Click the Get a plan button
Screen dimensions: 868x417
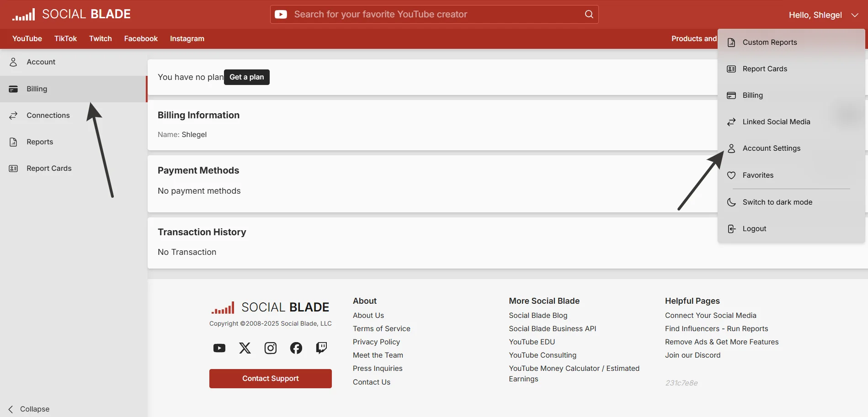click(246, 77)
